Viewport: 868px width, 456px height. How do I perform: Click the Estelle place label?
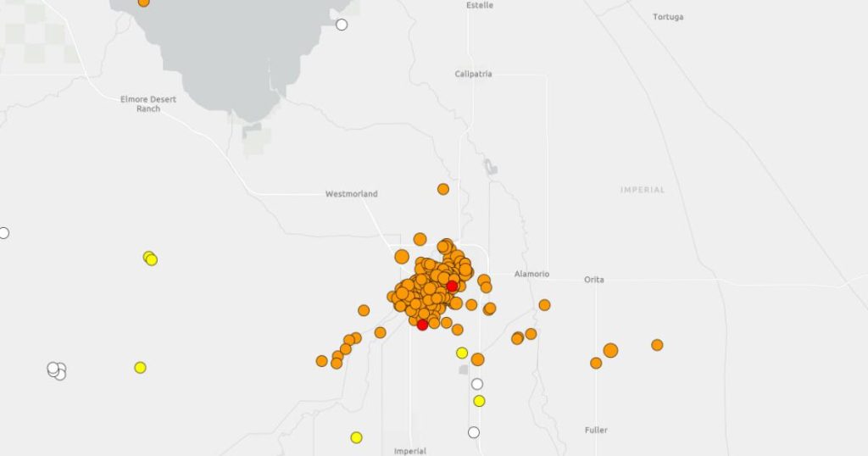[x=480, y=5]
